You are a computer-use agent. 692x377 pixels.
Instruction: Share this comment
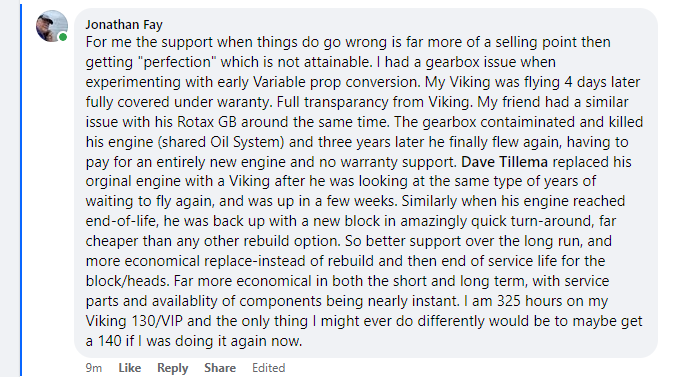(x=220, y=368)
